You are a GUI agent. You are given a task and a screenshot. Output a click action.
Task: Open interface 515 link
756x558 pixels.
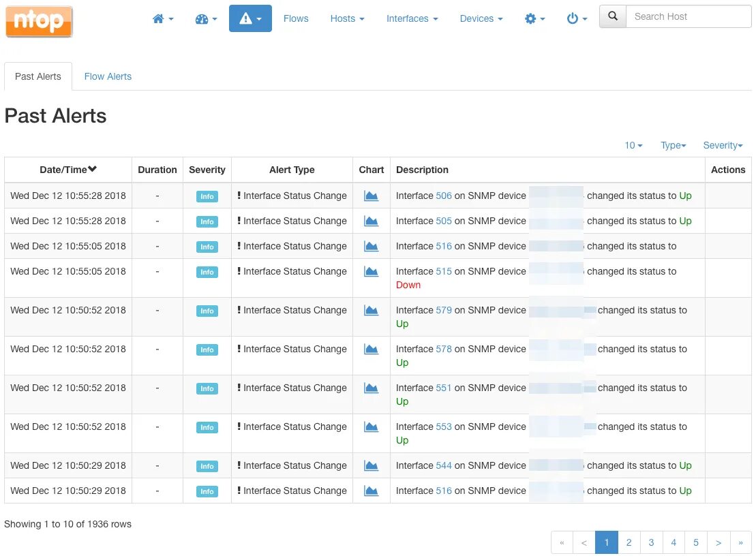[x=444, y=271]
